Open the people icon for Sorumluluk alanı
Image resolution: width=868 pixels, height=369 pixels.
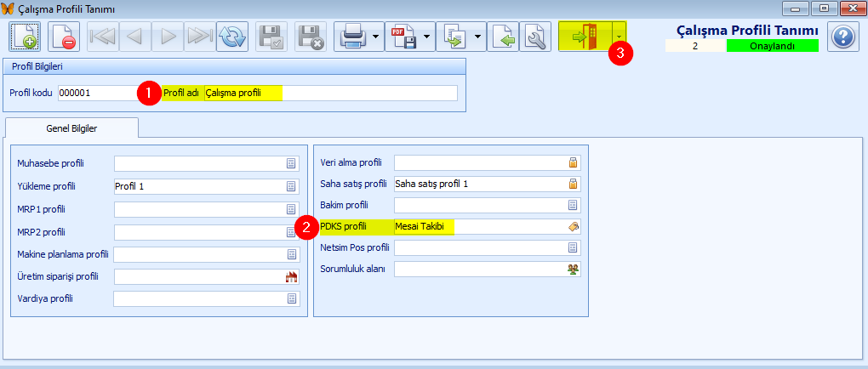coord(573,270)
